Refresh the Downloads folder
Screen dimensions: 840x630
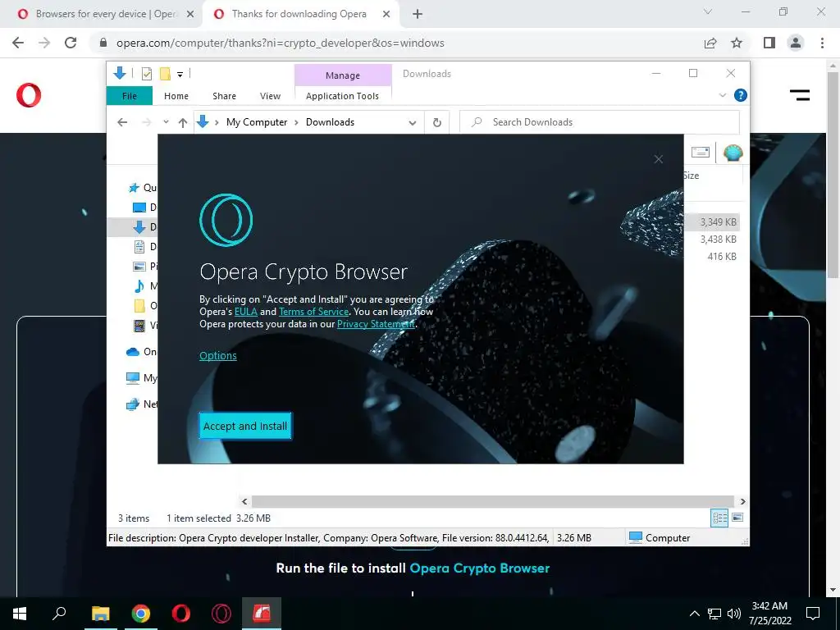pos(437,123)
